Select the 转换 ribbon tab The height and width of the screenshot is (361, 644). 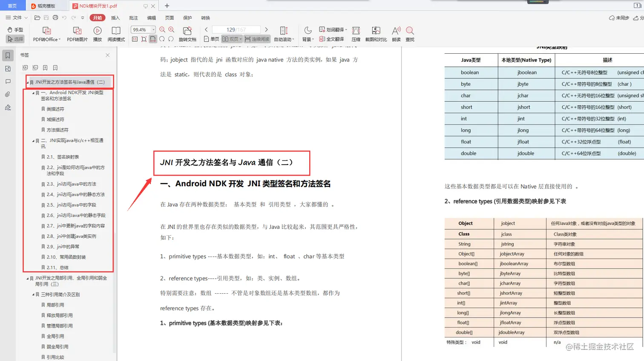[x=205, y=17]
